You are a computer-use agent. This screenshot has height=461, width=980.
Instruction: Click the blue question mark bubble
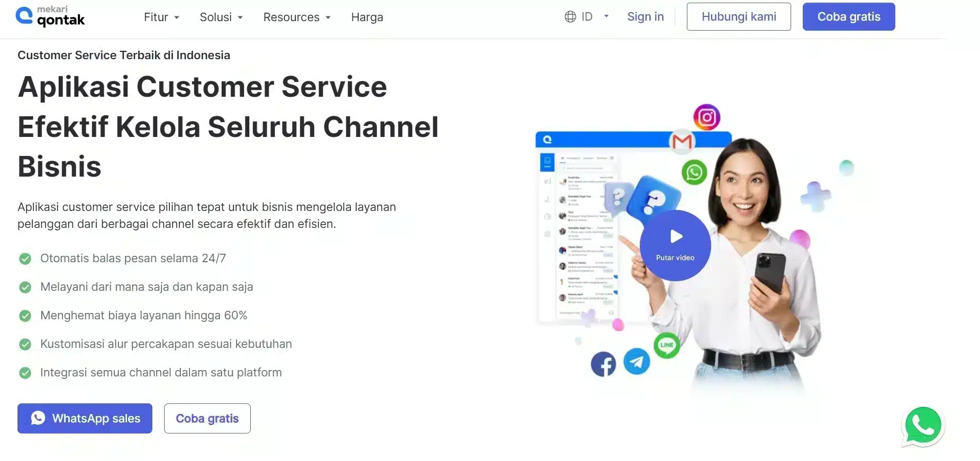click(655, 200)
